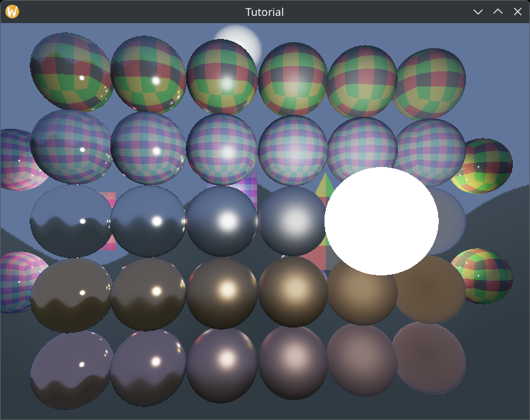
Task: Click the Tutorial title text
Action: coord(264,12)
